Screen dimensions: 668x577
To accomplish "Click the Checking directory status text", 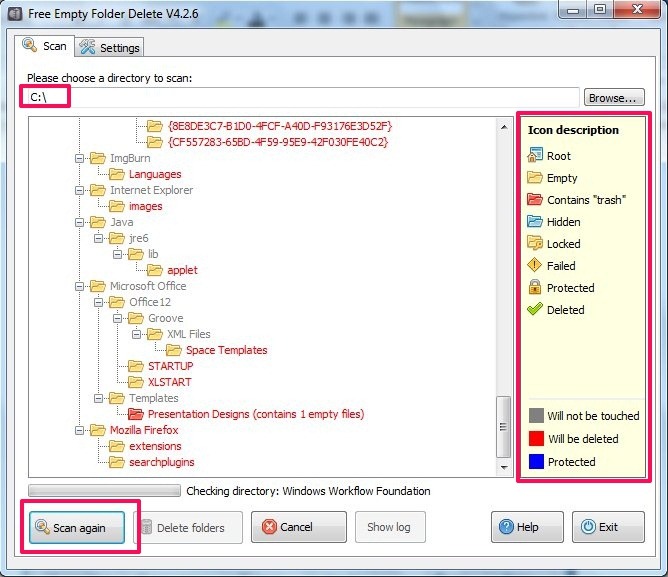I will [x=308, y=491].
